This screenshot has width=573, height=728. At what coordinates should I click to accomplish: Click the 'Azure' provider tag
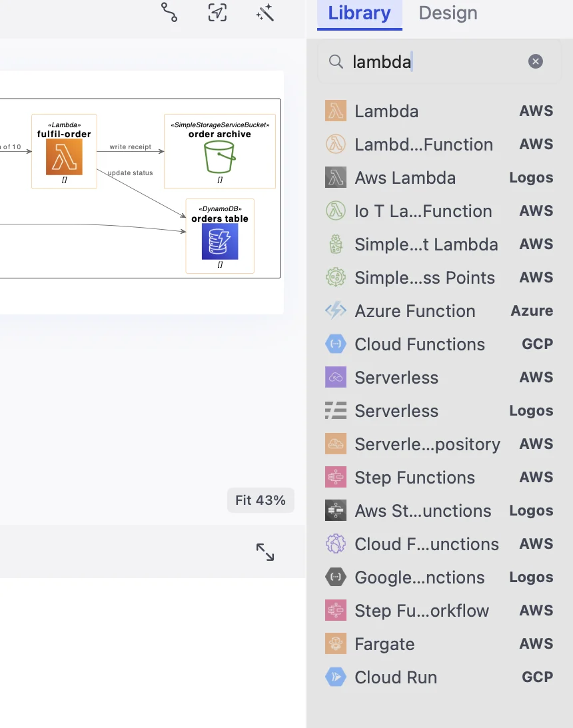pyautogui.click(x=532, y=310)
